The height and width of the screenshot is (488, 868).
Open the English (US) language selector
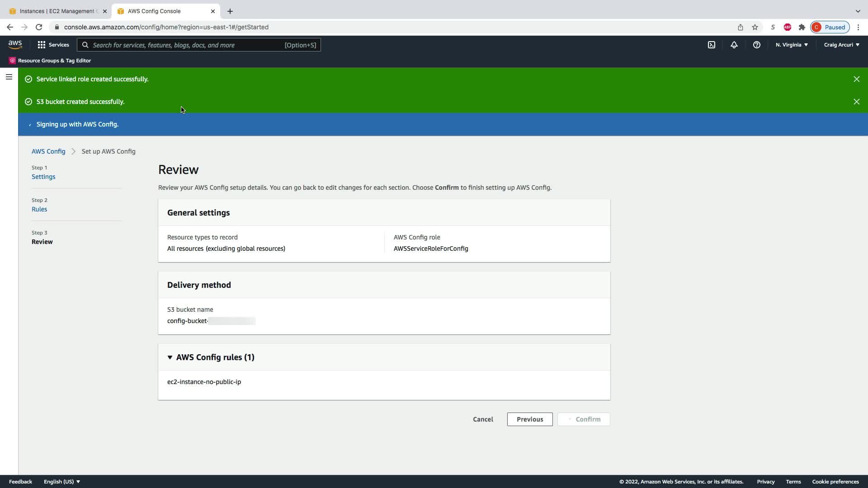point(61,482)
